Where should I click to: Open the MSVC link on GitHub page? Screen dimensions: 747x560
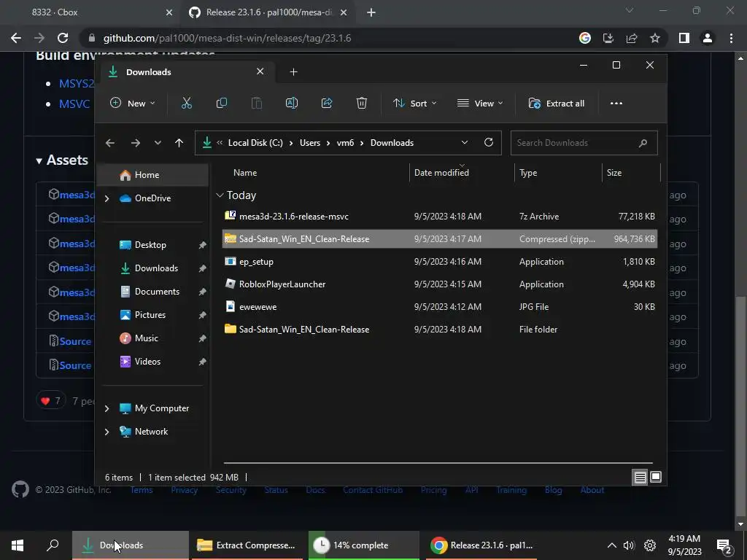[x=74, y=104]
